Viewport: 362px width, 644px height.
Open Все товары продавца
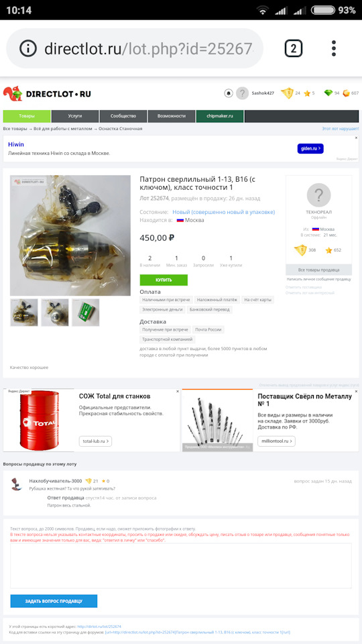coord(318,270)
